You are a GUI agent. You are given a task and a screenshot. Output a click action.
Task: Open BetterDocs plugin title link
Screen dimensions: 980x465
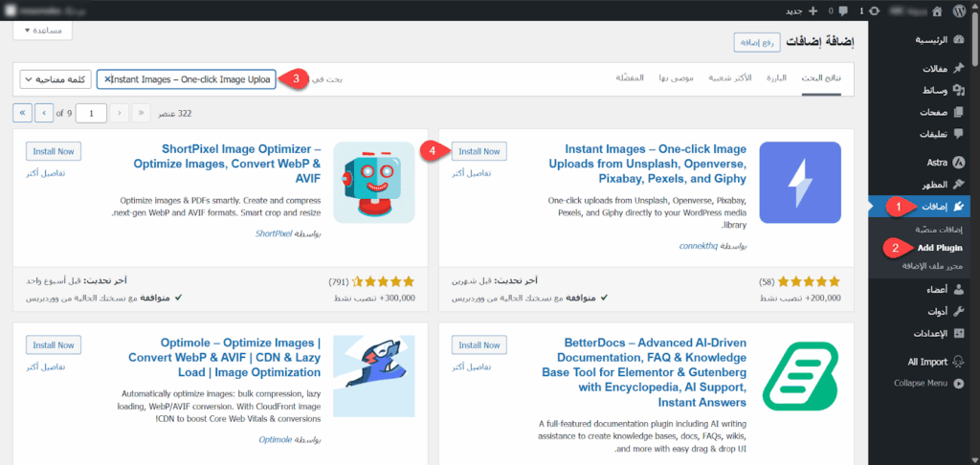coord(645,372)
